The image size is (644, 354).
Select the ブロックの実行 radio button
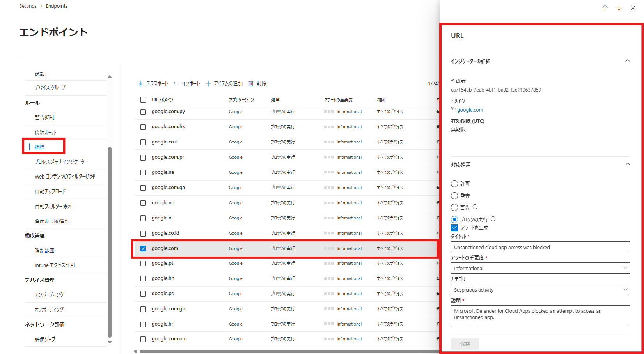(454, 219)
